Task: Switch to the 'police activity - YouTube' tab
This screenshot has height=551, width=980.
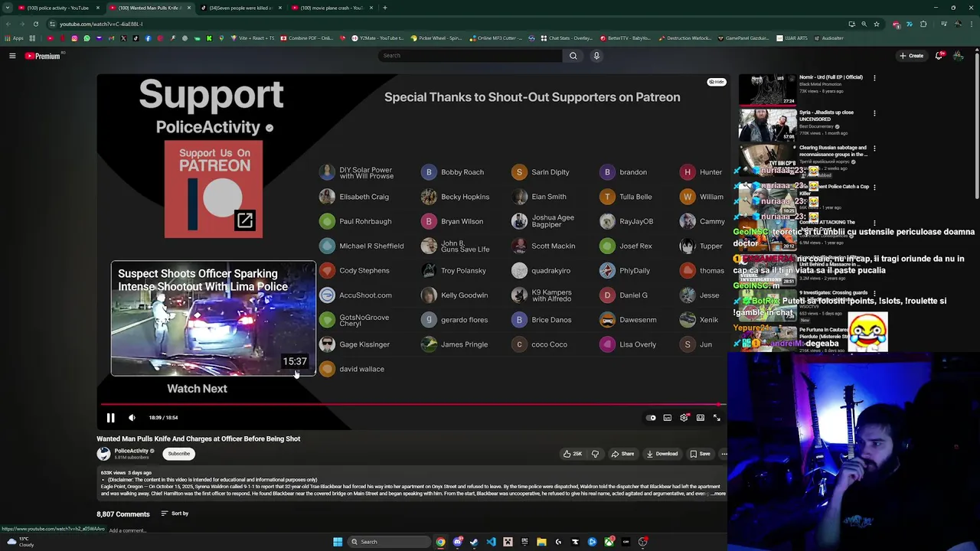Action: pos(57,8)
